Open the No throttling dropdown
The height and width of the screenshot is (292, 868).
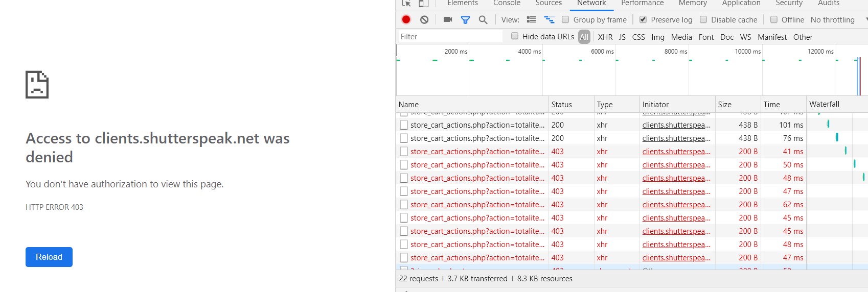pos(838,19)
